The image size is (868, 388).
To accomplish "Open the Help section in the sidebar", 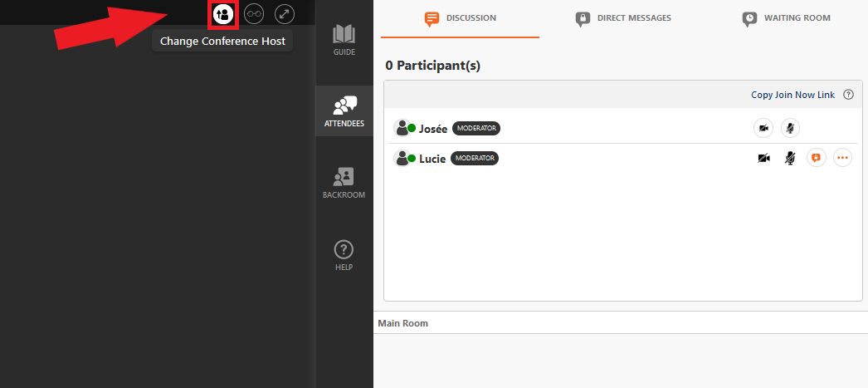I will pos(344,256).
